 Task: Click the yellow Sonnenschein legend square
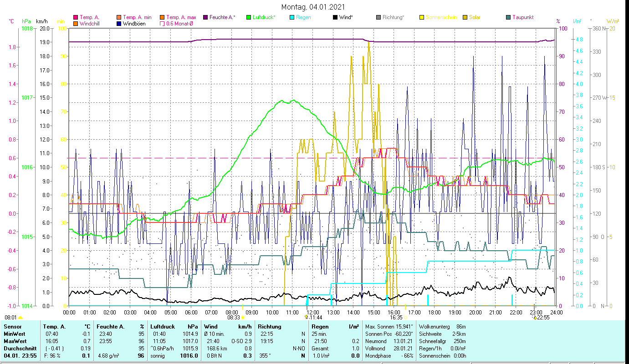421,17
